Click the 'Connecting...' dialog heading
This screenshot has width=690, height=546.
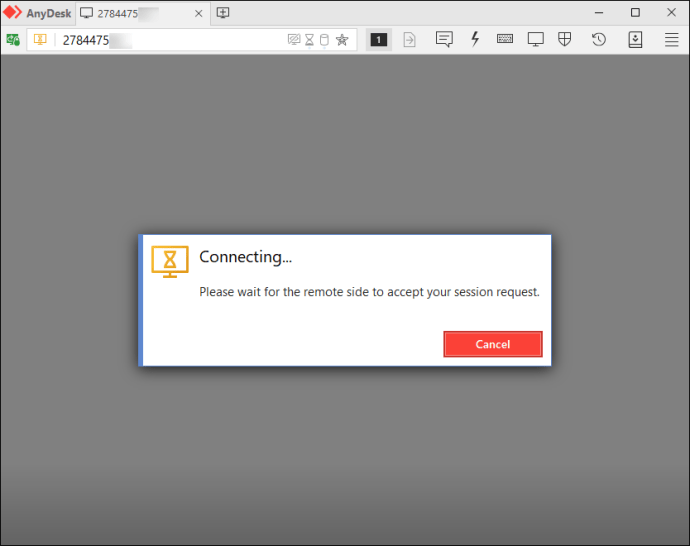pos(246,257)
